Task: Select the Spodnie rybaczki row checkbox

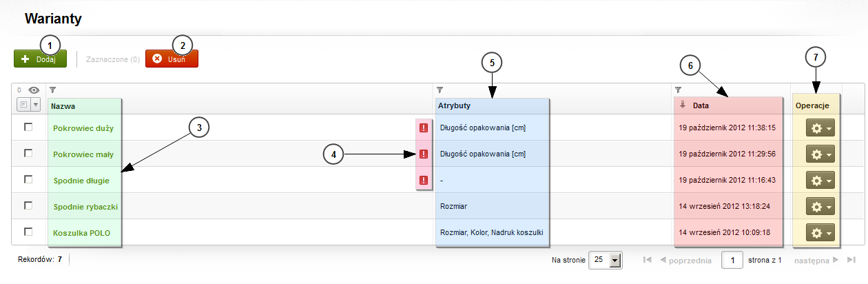Action: [x=28, y=205]
